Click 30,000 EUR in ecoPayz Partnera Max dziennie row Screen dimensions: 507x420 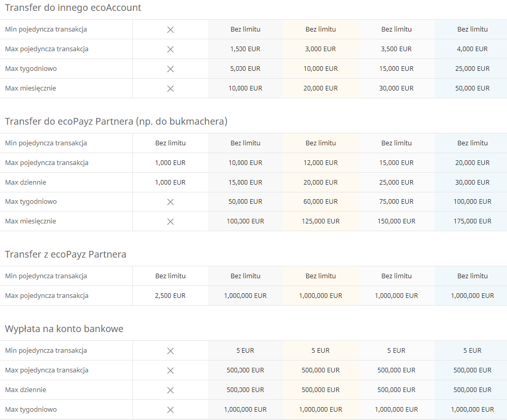coord(472,183)
